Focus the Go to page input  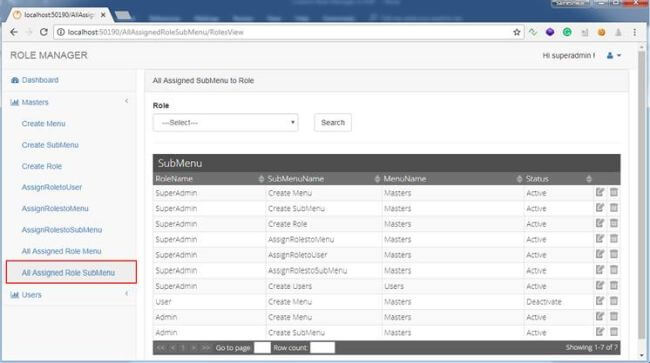coord(262,348)
